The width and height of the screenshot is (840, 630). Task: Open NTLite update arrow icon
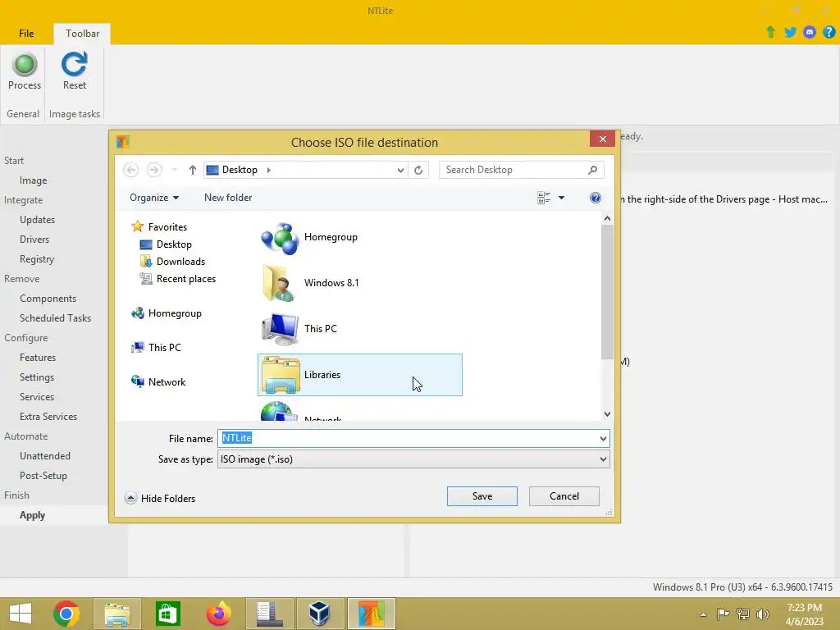pyautogui.click(x=770, y=32)
